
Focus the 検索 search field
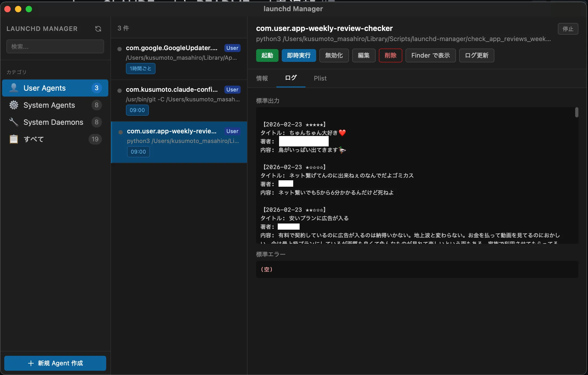coord(55,46)
